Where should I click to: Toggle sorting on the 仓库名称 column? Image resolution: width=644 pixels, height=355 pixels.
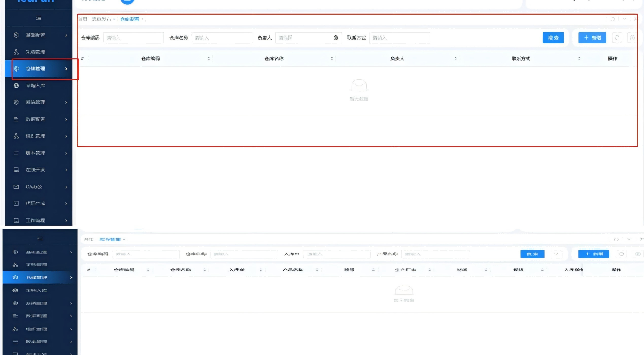pos(331,58)
